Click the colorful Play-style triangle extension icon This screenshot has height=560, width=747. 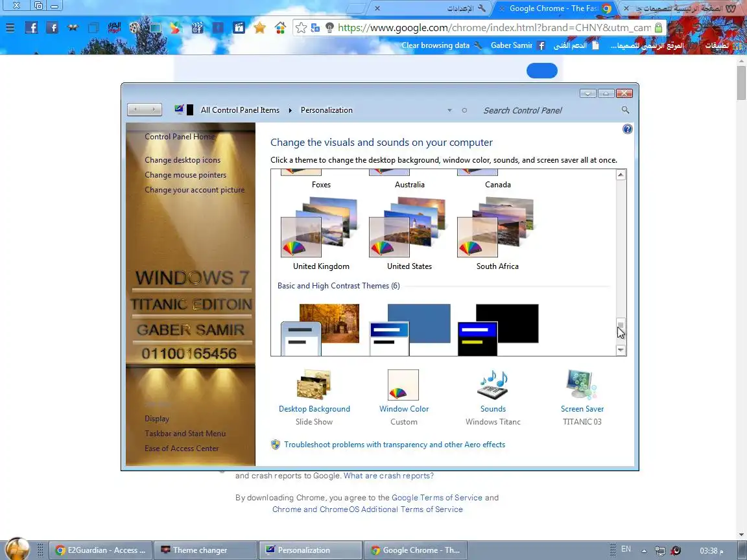(x=176, y=28)
